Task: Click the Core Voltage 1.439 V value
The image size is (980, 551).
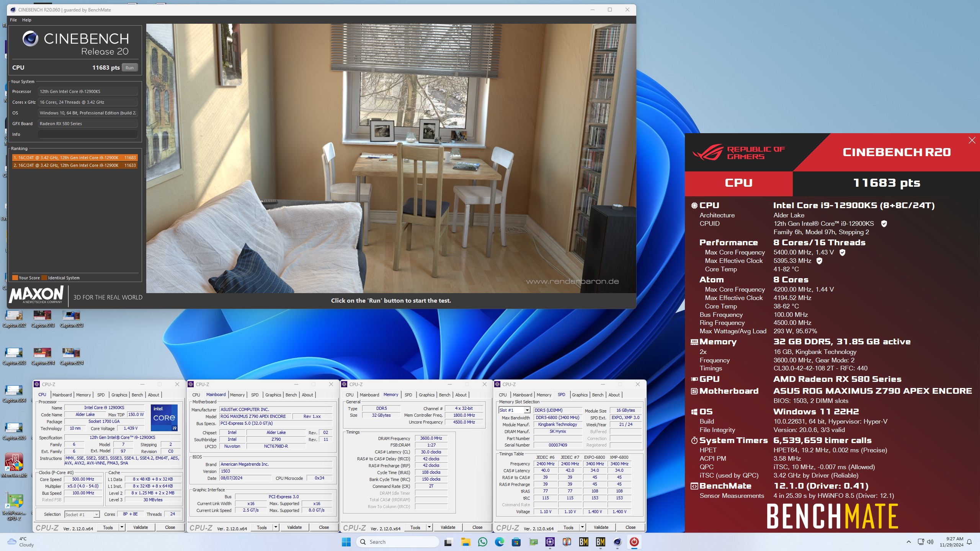Action: coord(131,429)
